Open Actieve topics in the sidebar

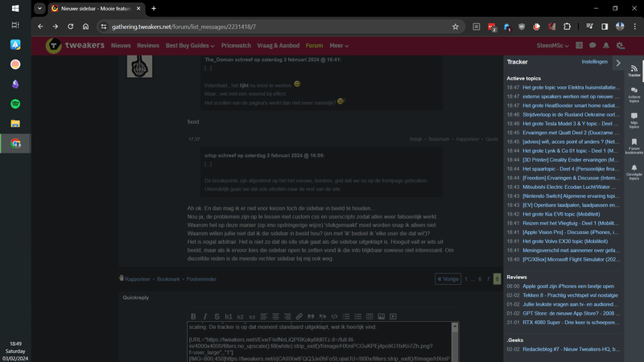tap(634, 95)
